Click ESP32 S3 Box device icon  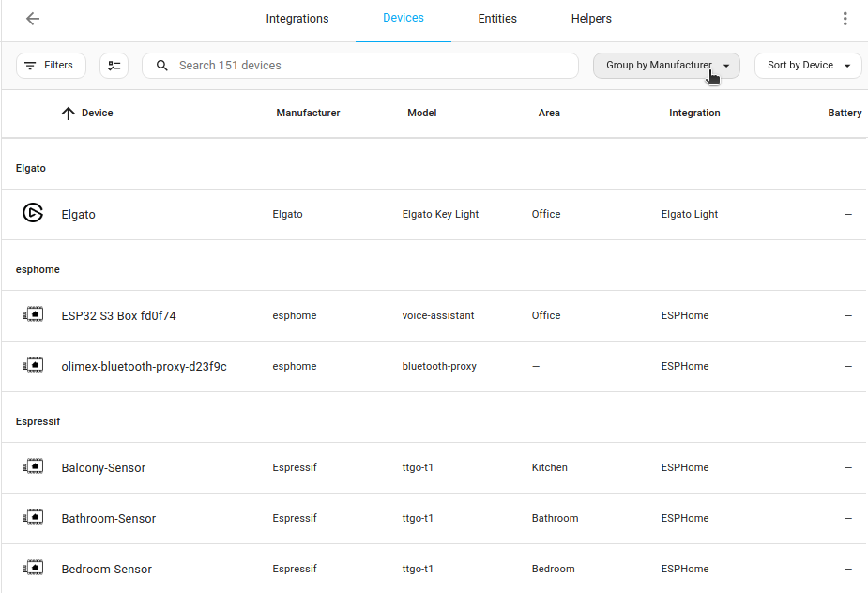(33, 315)
